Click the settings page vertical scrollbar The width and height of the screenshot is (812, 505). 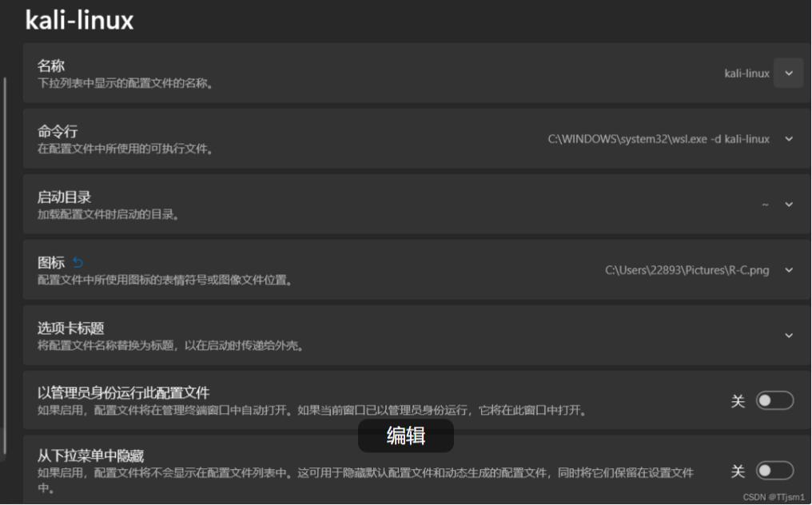point(5,266)
